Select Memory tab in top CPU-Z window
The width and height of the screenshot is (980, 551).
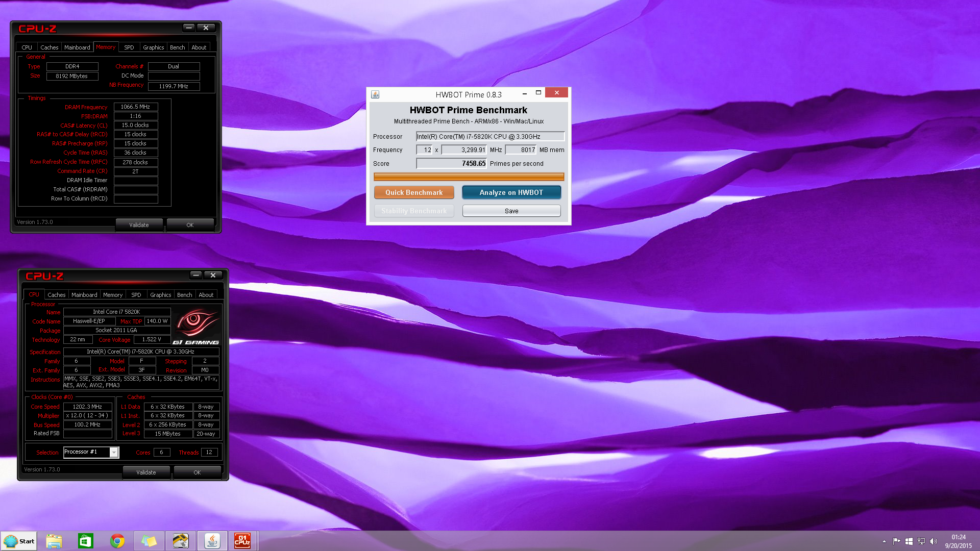(106, 47)
